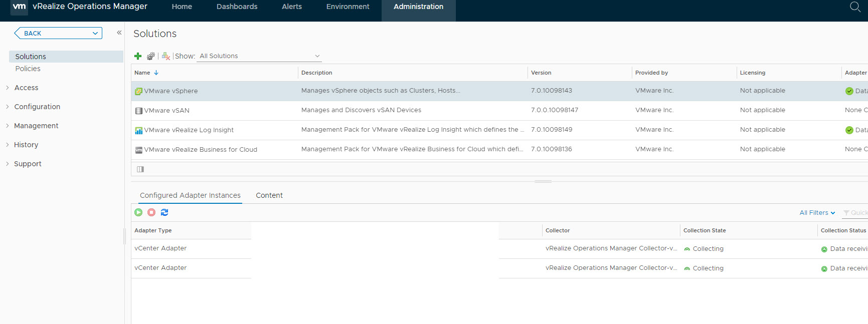Open the Show All Solutions dropdown

[x=260, y=56]
